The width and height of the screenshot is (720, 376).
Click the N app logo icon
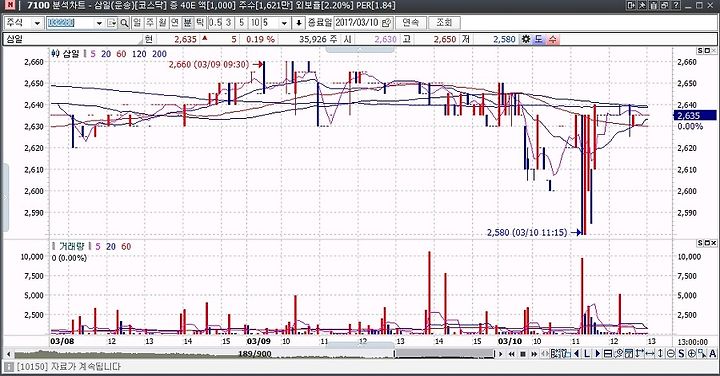[9, 6]
